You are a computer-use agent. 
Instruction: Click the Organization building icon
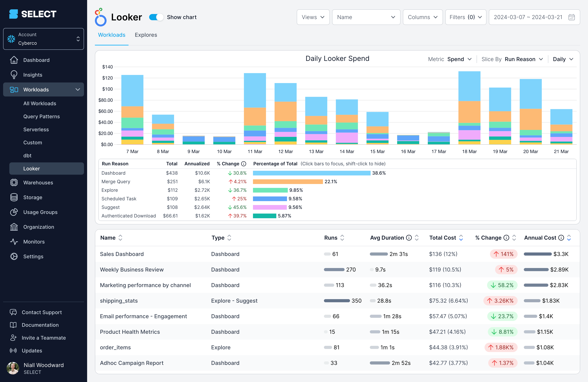[x=14, y=227]
